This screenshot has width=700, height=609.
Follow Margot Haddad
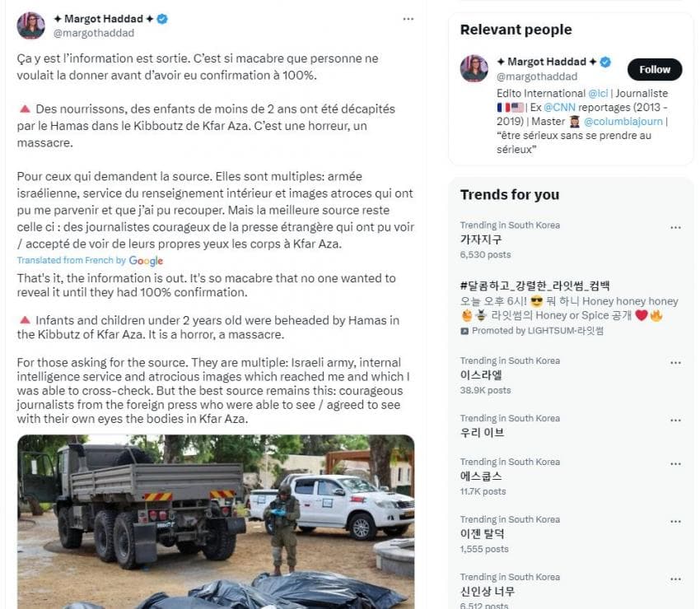point(655,69)
